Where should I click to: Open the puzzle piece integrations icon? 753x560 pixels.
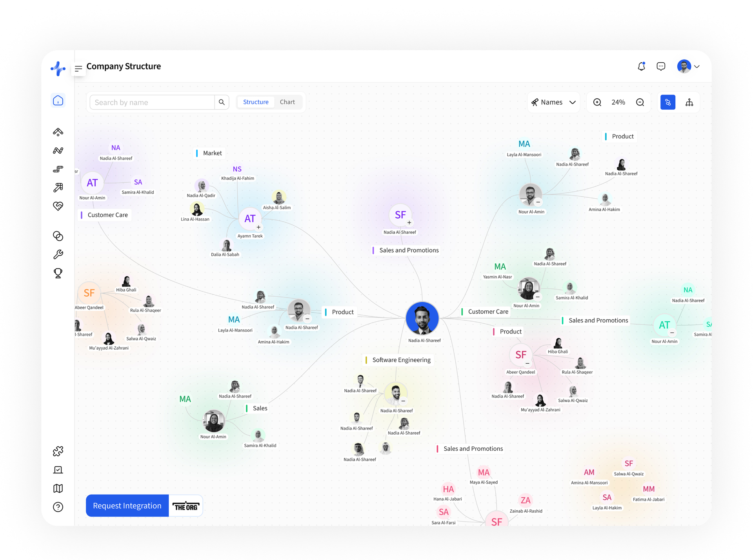click(x=58, y=451)
